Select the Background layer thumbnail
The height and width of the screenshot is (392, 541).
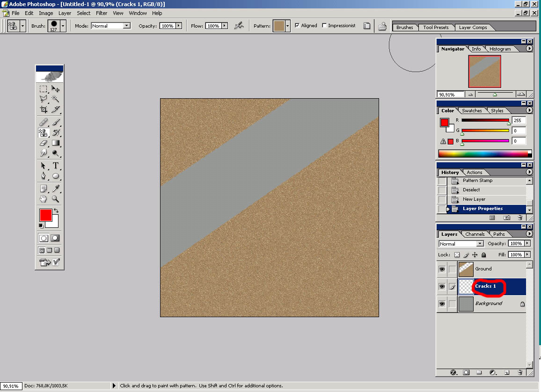(x=466, y=304)
